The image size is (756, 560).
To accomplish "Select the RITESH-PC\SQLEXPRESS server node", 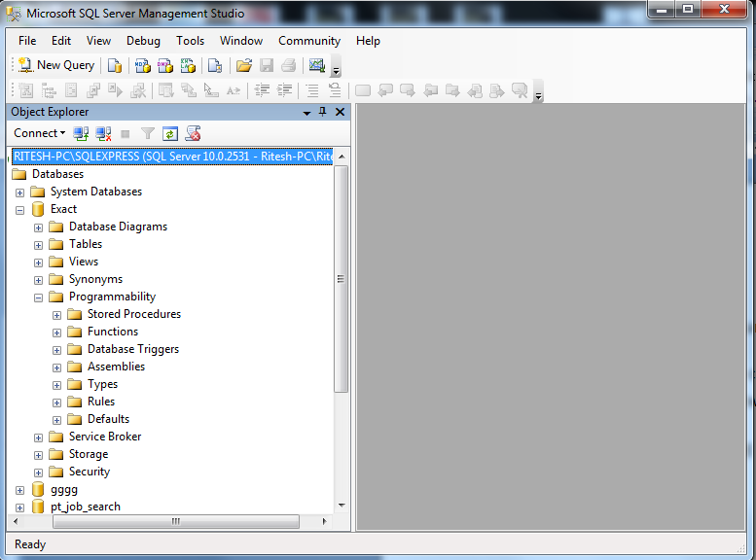I will pos(172,157).
